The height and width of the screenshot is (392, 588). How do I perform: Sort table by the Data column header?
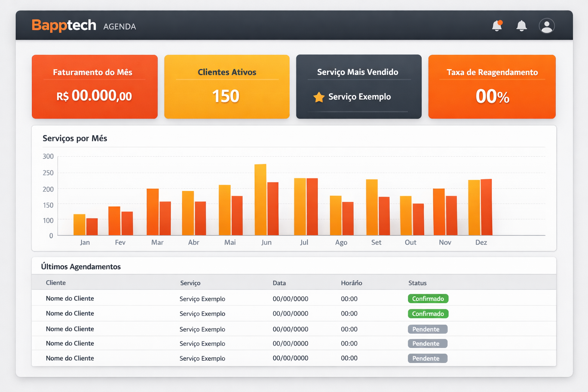coord(279,283)
